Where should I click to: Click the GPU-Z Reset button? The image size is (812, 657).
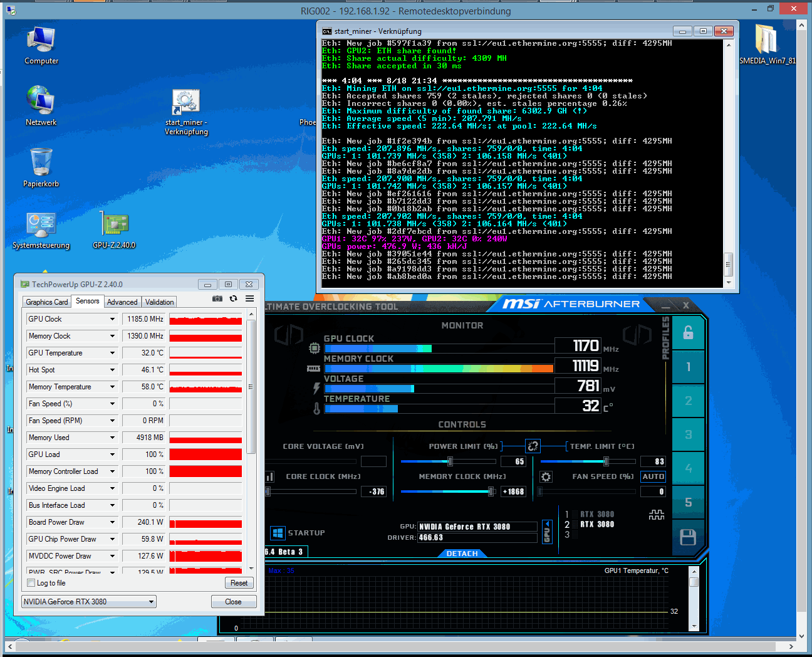[239, 583]
